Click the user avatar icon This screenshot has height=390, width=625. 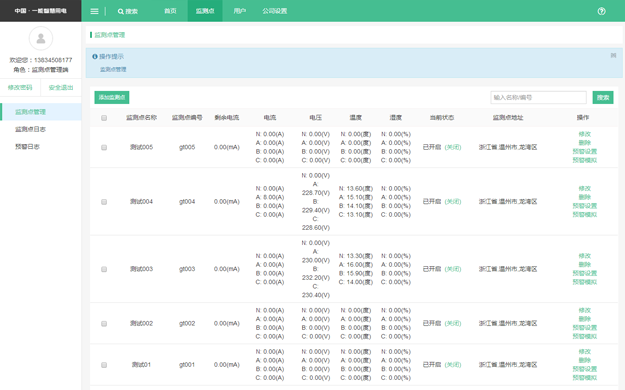click(41, 38)
